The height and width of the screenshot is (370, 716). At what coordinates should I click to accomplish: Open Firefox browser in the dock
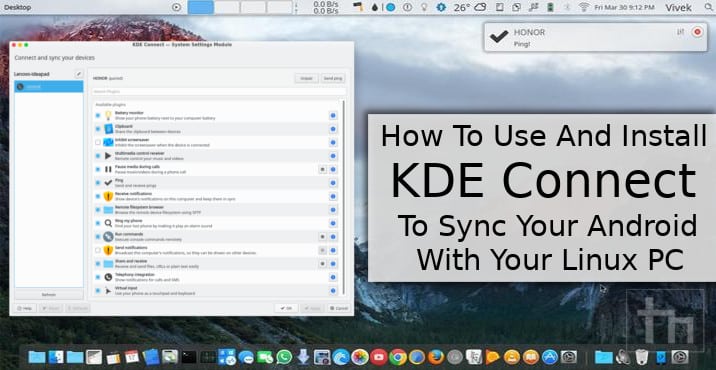coord(436,357)
